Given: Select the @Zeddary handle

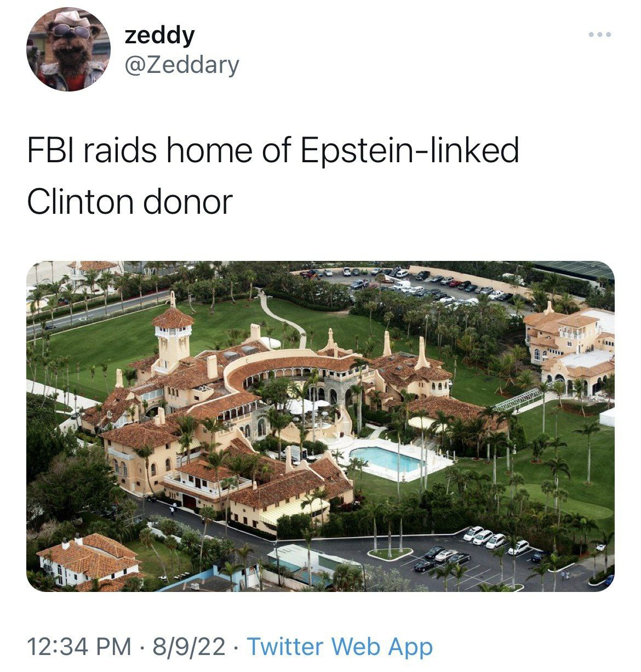Looking at the screenshot, I should coord(182,65).
